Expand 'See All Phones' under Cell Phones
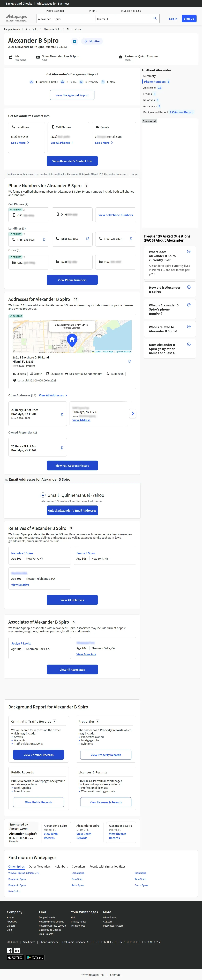 (62, 143)
